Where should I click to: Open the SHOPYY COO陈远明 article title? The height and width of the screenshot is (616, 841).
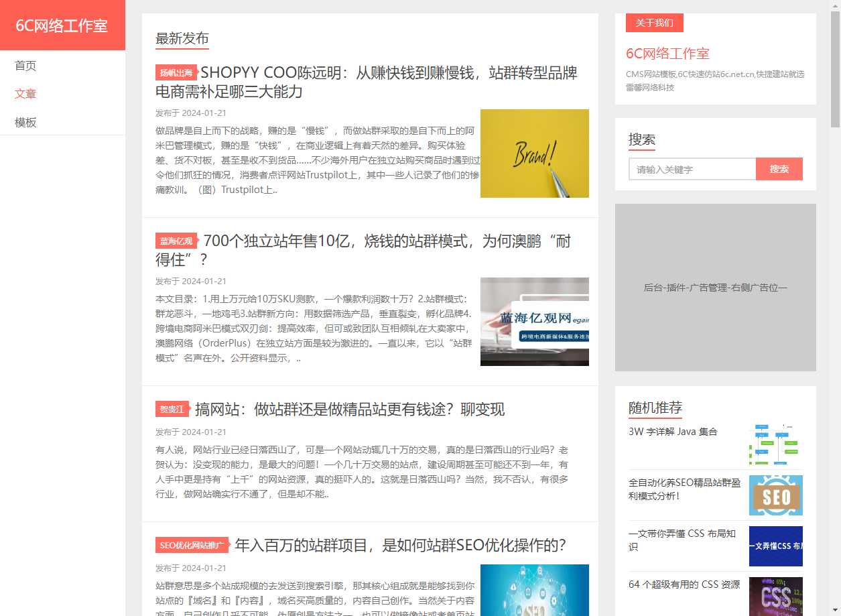coord(367,82)
